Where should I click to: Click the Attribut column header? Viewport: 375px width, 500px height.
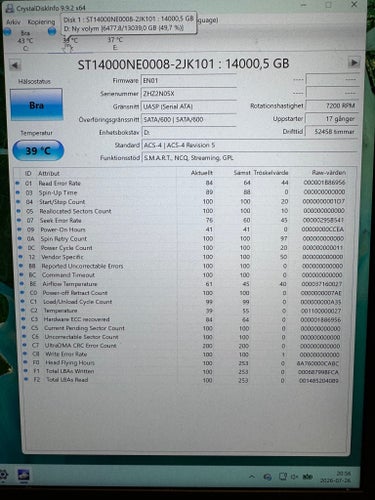point(49,173)
